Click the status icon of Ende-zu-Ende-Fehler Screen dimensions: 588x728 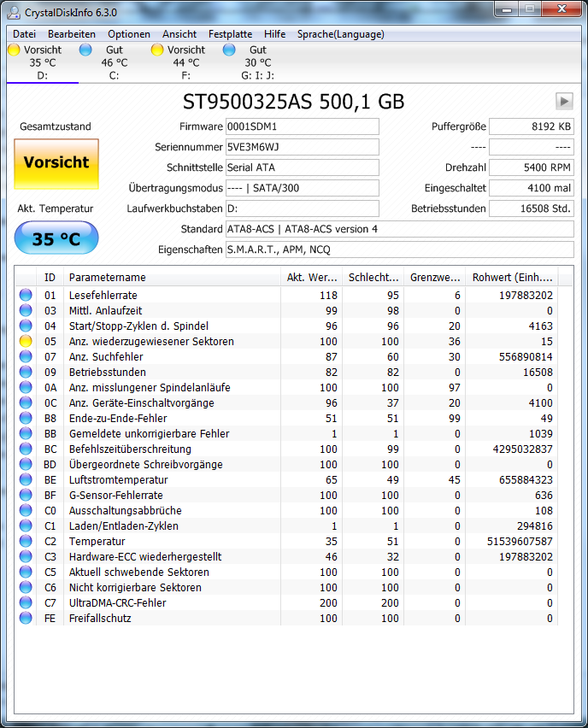(x=26, y=418)
